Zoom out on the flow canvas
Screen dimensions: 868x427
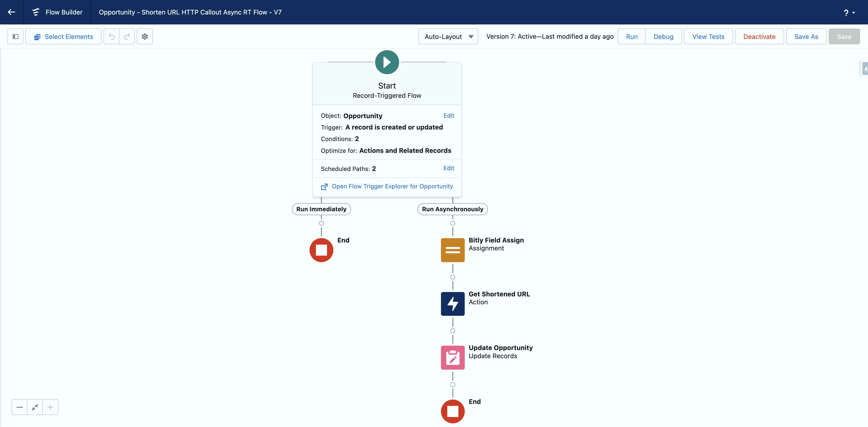pyautogui.click(x=19, y=407)
